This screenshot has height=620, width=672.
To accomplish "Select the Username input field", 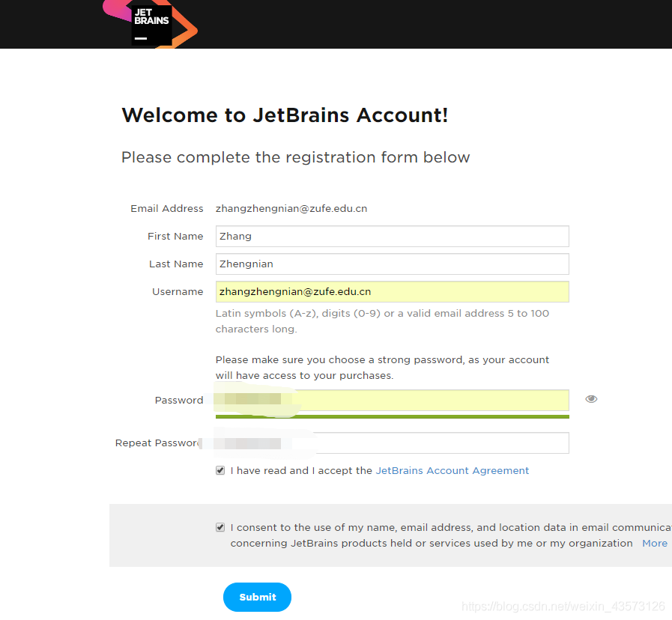I will pyautogui.click(x=392, y=292).
